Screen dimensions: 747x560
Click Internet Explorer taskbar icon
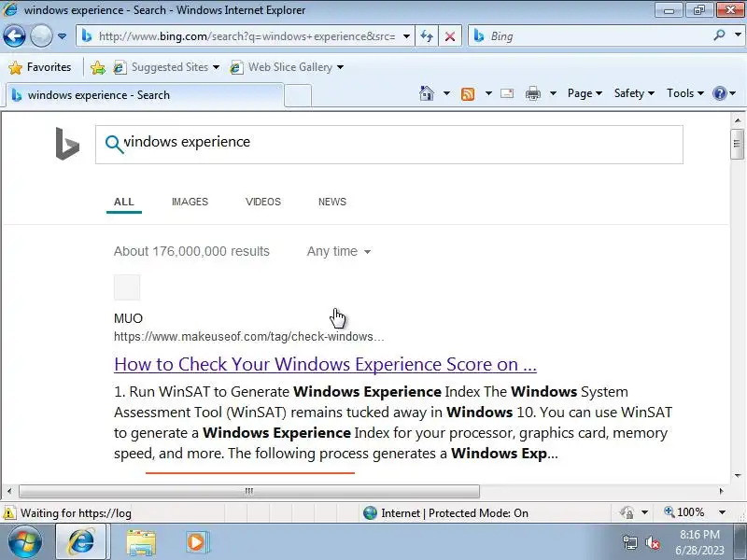(82, 542)
